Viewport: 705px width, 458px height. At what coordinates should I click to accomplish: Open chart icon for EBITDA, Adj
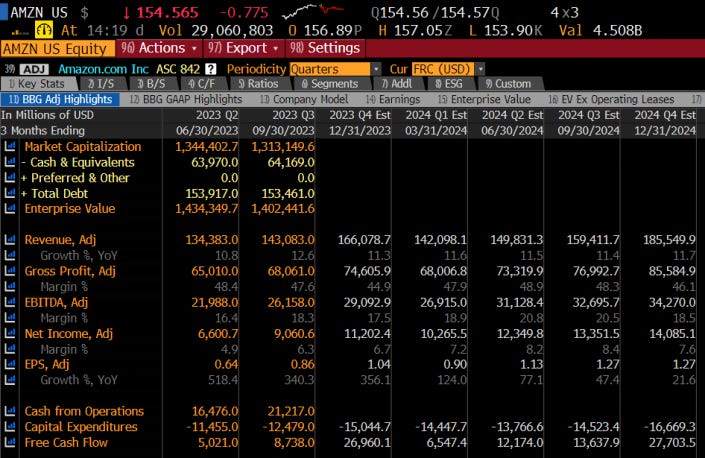click(x=9, y=302)
